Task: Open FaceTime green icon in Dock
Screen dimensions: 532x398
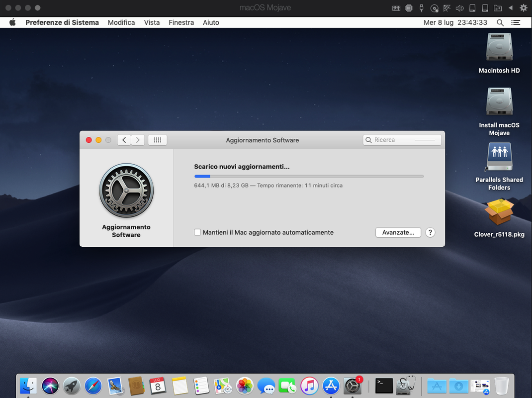Action: (287, 386)
